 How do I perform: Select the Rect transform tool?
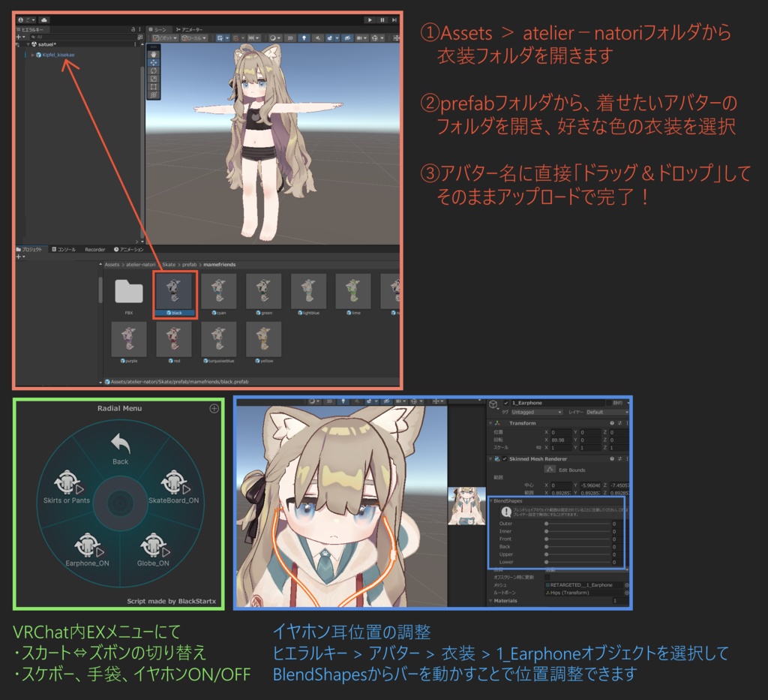point(154,87)
